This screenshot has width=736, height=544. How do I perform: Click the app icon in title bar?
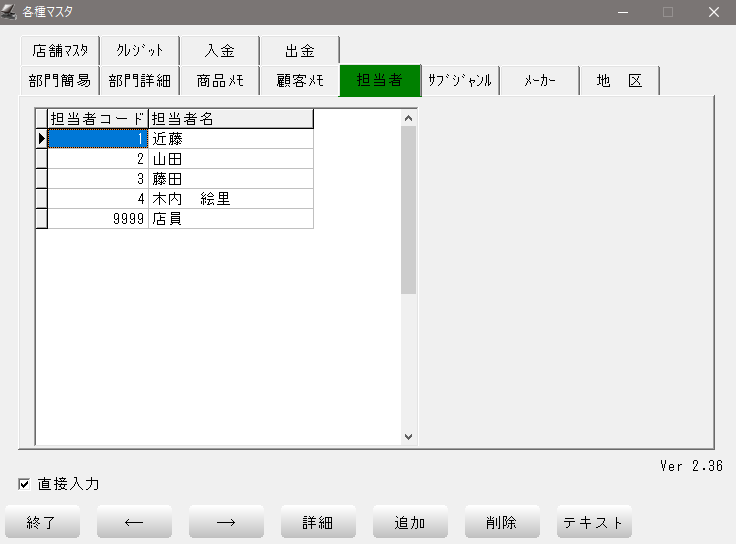(x=11, y=12)
